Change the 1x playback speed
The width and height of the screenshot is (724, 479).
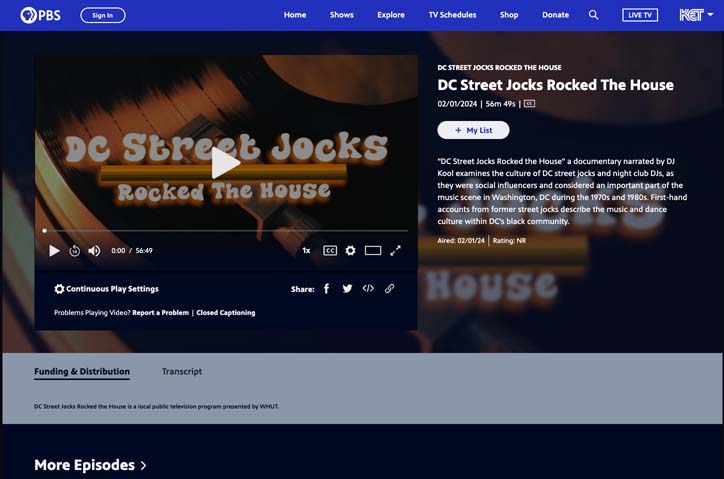tap(306, 250)
